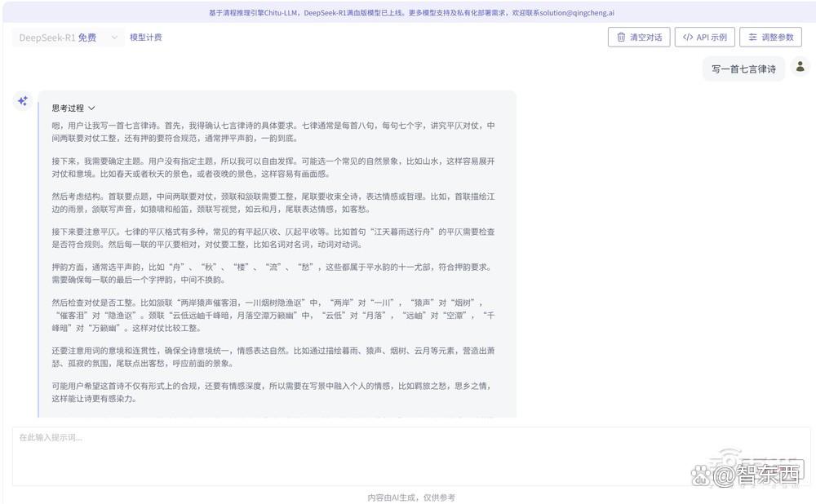Click paragraph starting 押韵方面

[273, 273]
